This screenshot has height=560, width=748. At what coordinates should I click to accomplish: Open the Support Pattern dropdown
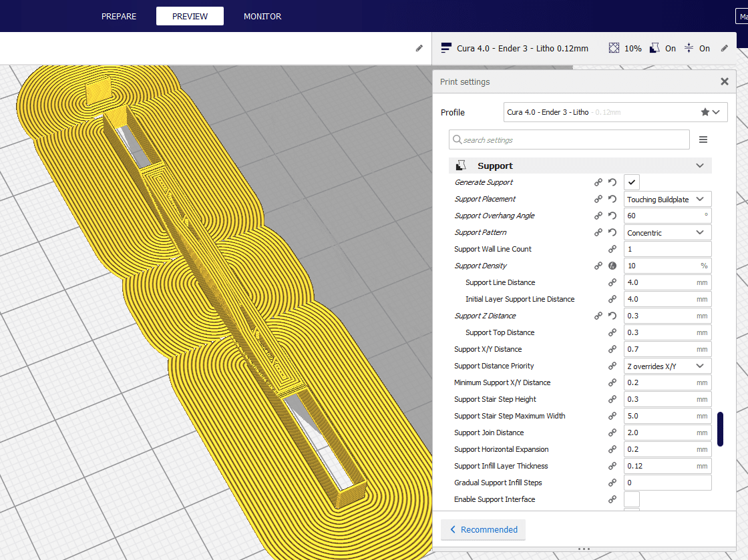tap(667, 232)
